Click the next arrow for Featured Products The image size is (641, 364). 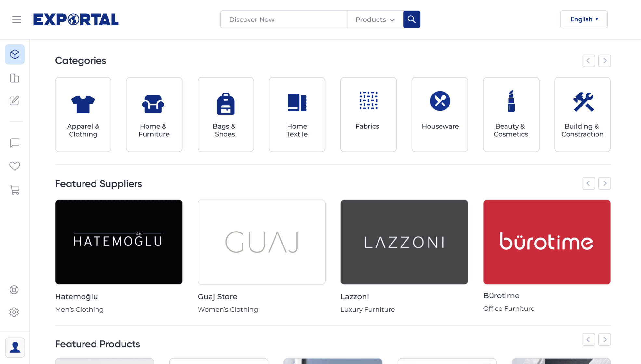(x=605, y=340)
